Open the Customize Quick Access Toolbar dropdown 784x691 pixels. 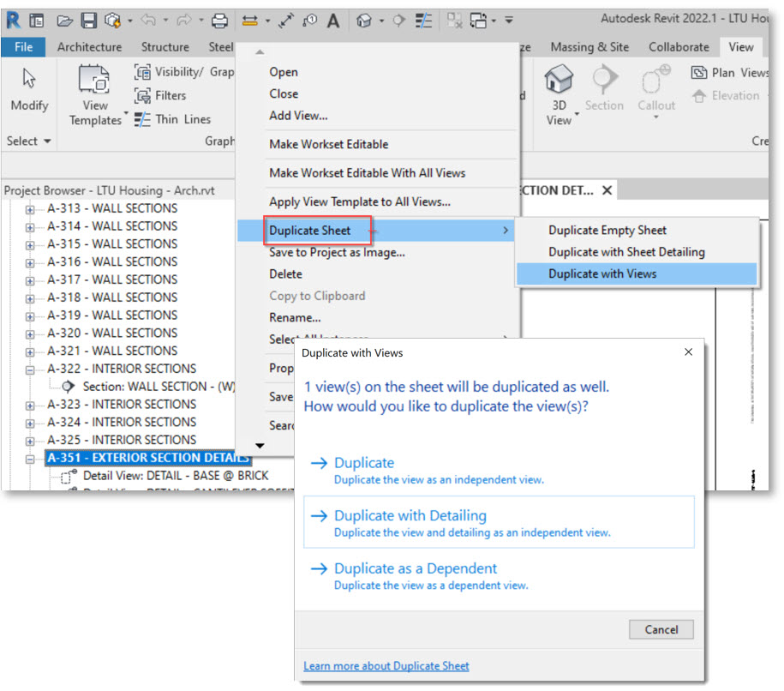[x=509, y=21]
